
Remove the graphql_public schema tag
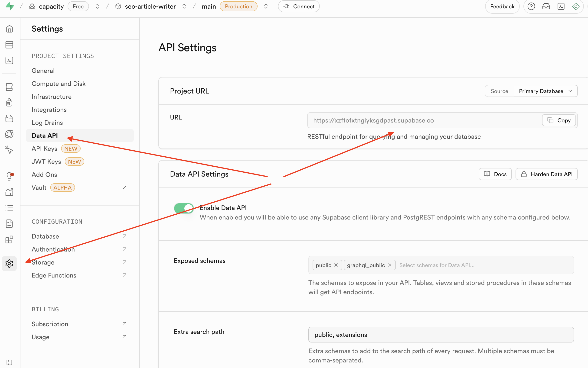click(x=389, y=265)
